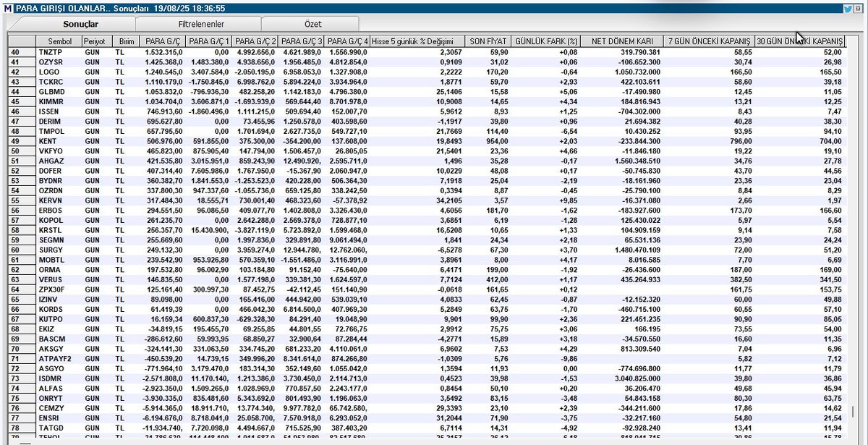The height and width of the screenshot is (445, 868).
Task: Click 7 GÜN ÖNCEKİ KAPANIŞ header
Action: (709, 41)
